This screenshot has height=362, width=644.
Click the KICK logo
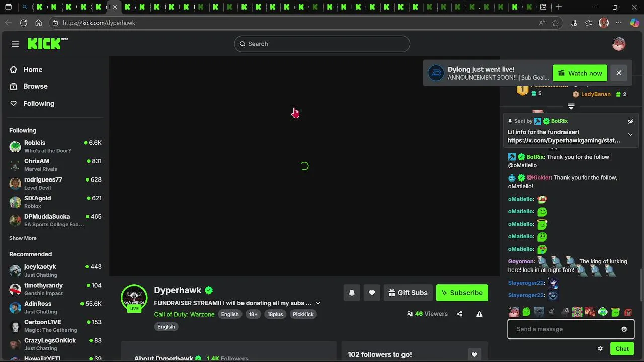[x=48, y=44]
